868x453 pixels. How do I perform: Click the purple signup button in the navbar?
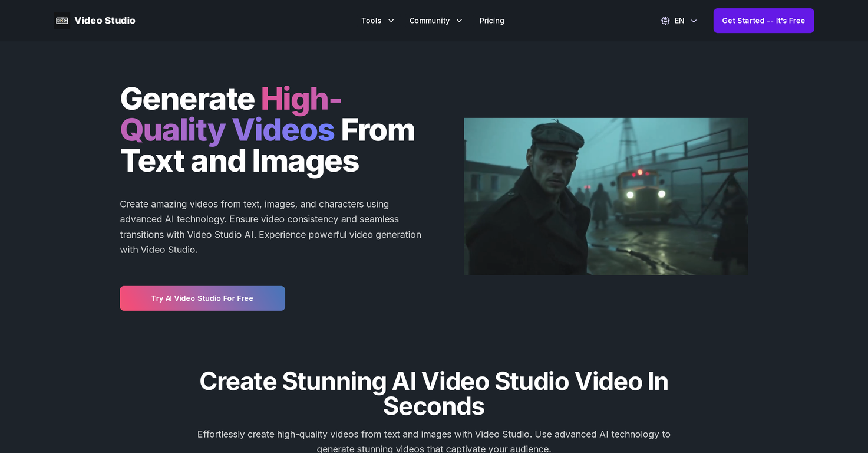click(x=763, y=20)
